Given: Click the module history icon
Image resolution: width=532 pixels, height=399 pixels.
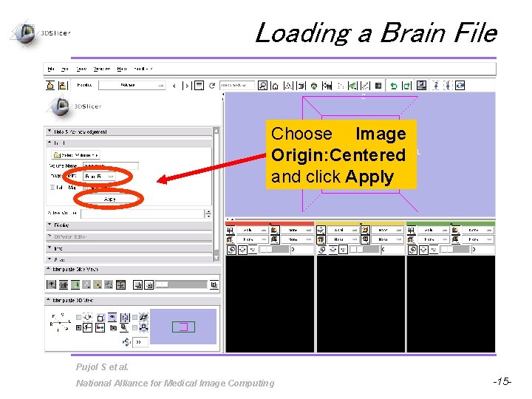Looking at the screenshot, I should (199, 86).
